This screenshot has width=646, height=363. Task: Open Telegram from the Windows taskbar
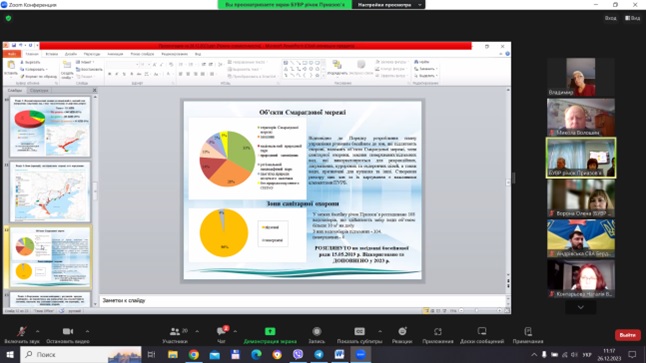[x=319, y=354]
